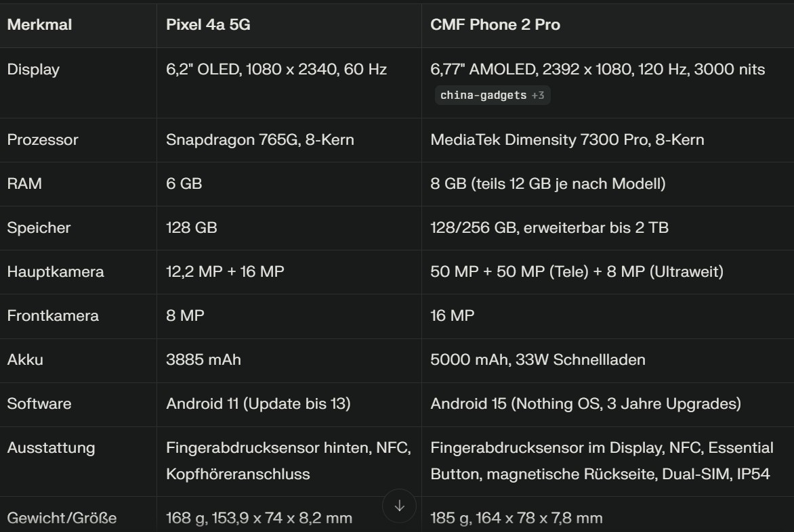Click the Software row label
The width and height of the screenshot is (794, 532).
pos(39,403)
